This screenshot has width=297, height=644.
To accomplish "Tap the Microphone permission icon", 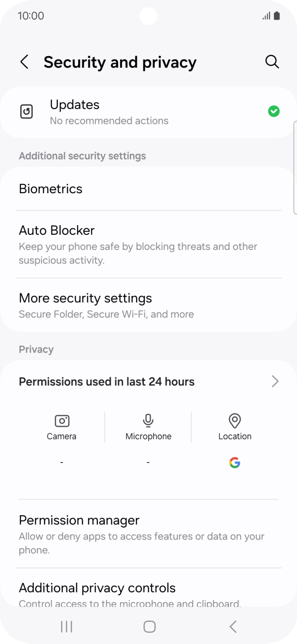I will pyautogui.click(x=148, y=420).
